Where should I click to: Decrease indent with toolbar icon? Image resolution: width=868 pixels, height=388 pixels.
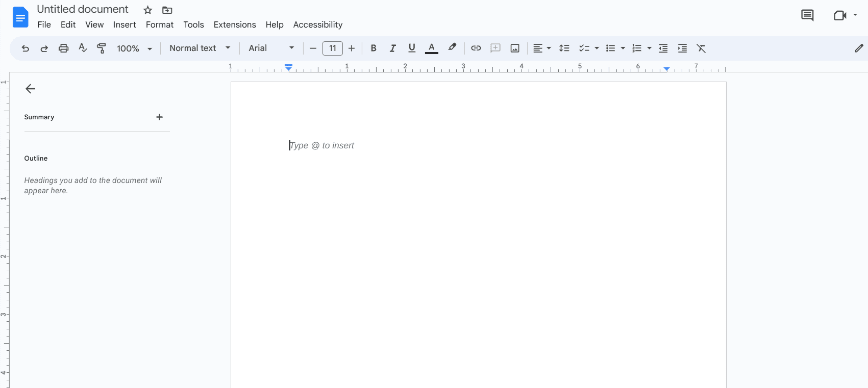[663, 48]
